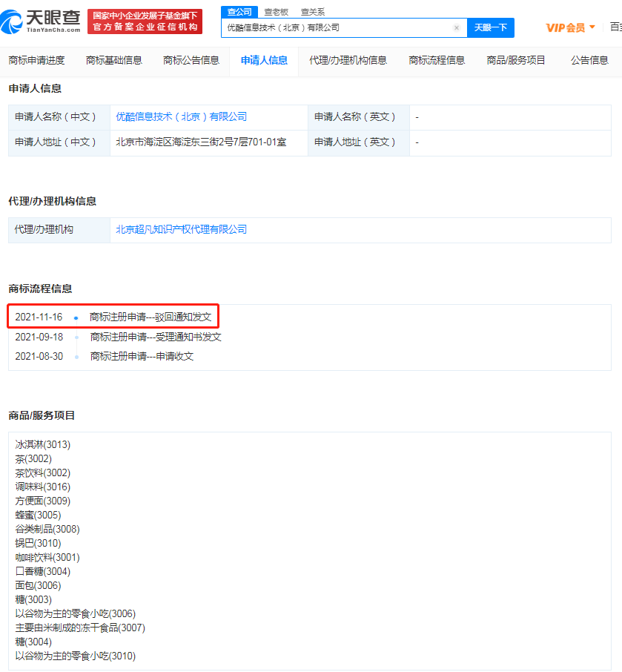Click the 糖(3004) item
622x672 pixels.
33,642
